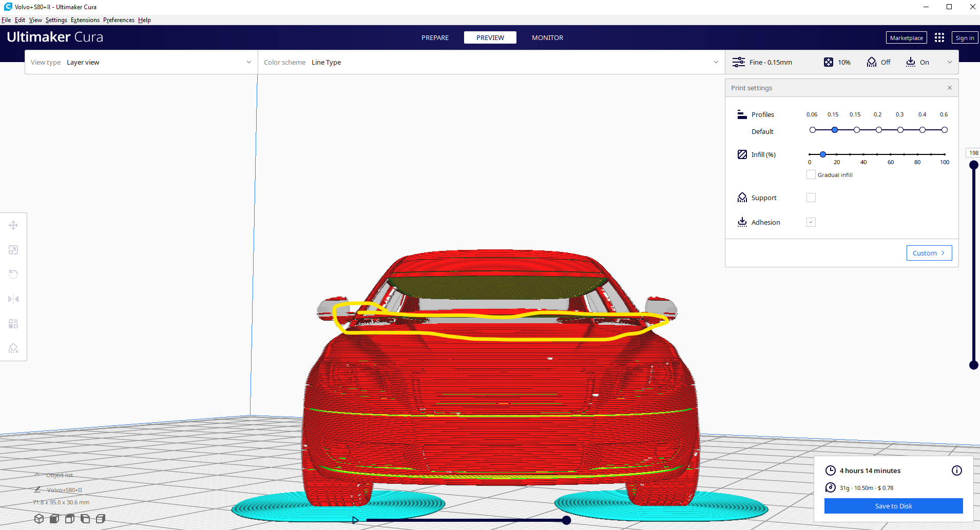Click the clock icon beside print time
The image size is (980, 530).
(x=830, y=470)
